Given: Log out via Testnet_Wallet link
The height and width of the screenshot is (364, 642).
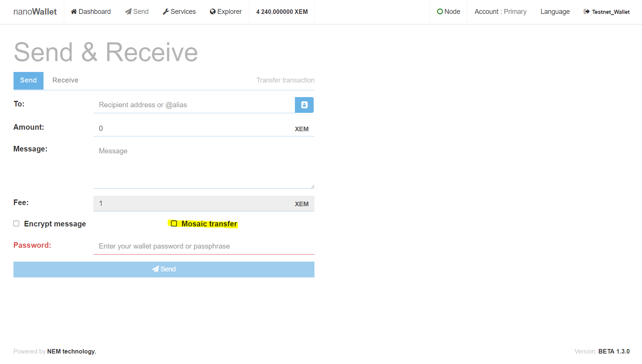Looking at the screenshot, I should point(606,12).
